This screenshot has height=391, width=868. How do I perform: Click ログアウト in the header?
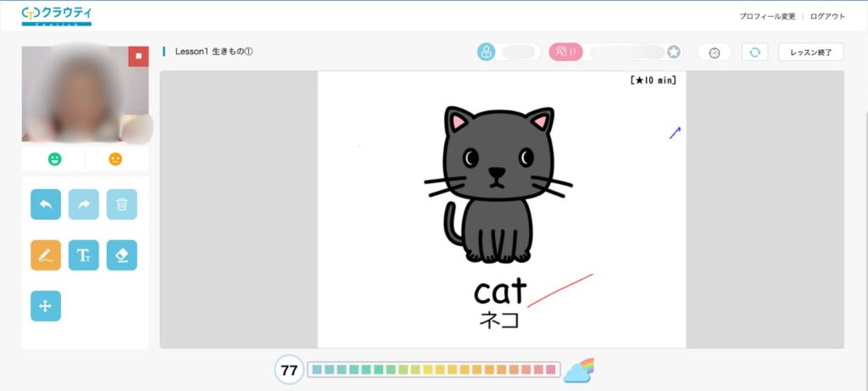827,16
